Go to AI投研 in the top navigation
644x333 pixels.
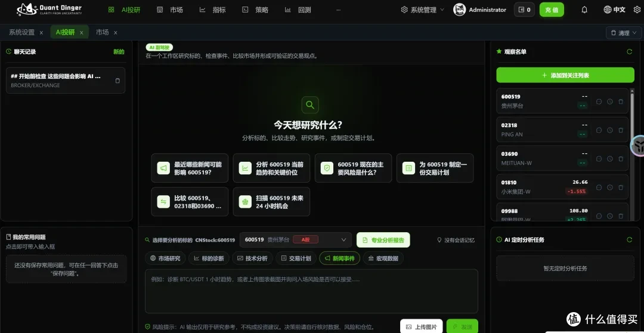click(125, 10)
